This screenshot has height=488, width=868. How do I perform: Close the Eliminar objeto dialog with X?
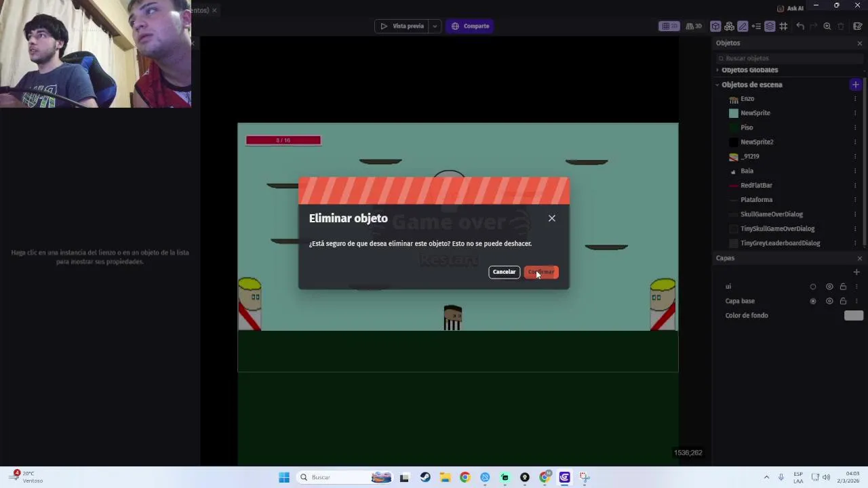[552, 218]
